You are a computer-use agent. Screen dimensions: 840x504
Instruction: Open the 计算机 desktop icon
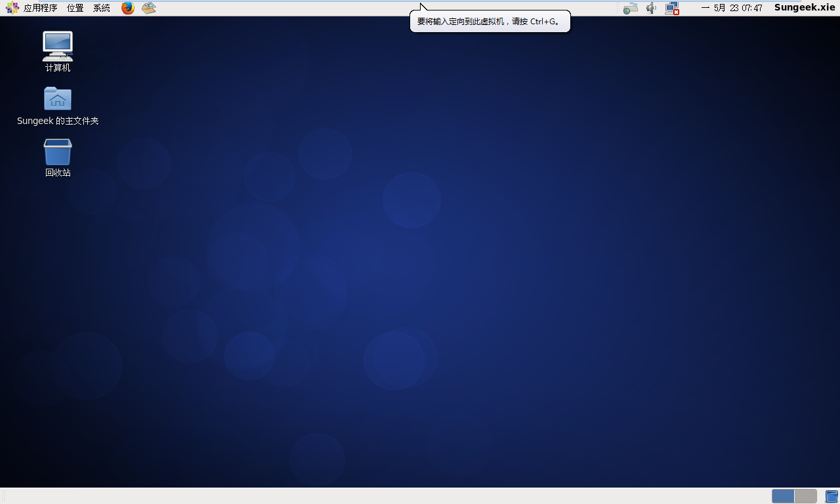click(57, 51)
